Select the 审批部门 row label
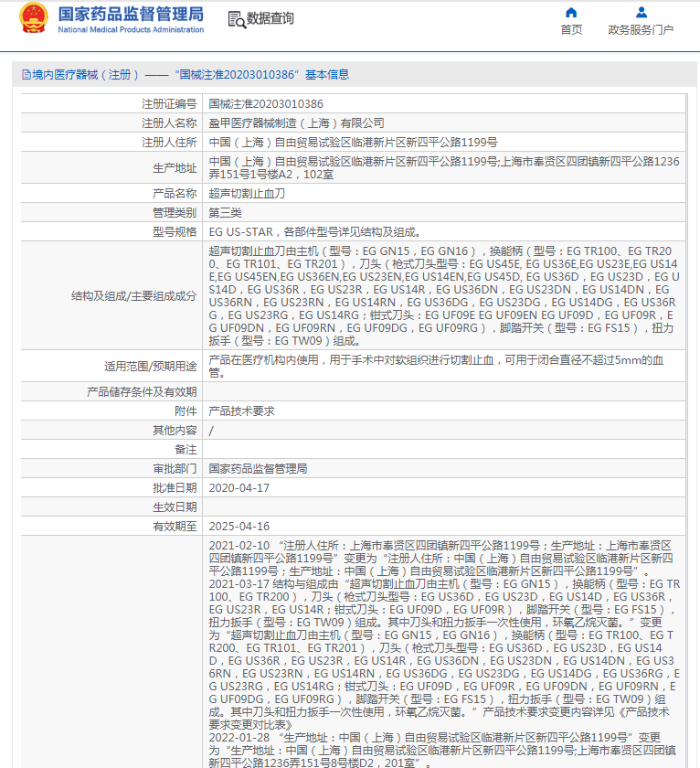Viewport: 700px width, 768px height. click(x=175, y=469)
